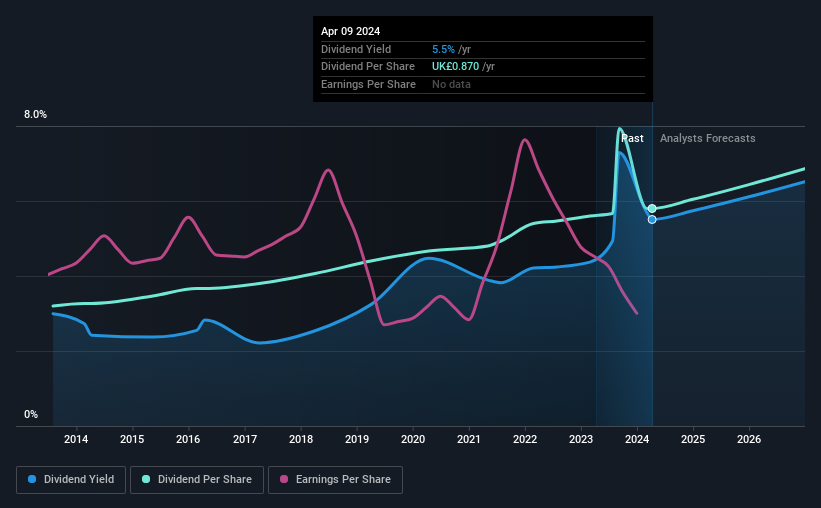Click the 2017 x-axis year label

(x=245, y=439)
